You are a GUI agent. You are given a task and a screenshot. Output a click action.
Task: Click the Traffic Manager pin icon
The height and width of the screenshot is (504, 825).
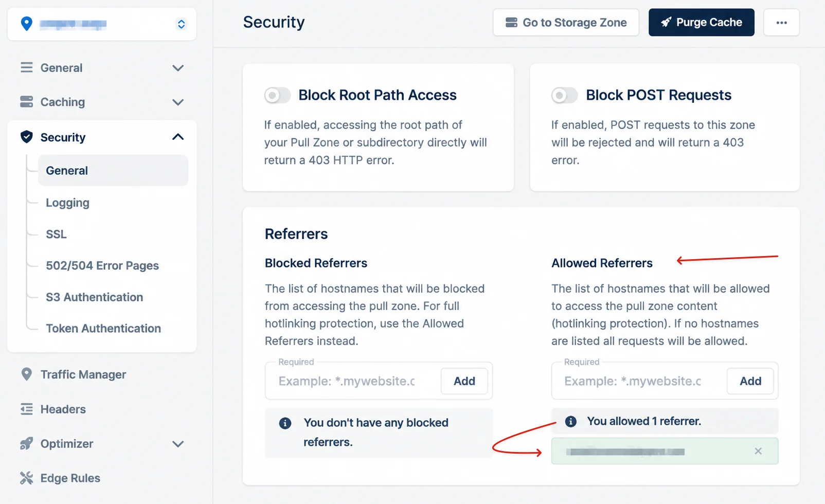[x=26, y=374]
